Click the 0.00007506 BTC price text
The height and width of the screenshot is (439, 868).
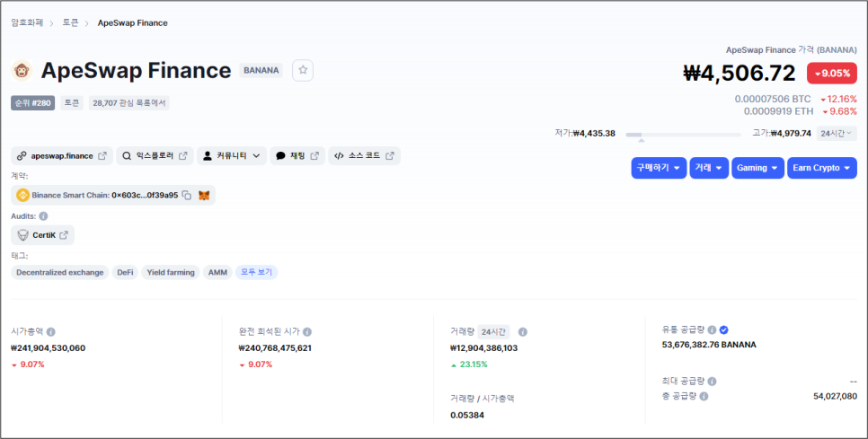(772, 99)
